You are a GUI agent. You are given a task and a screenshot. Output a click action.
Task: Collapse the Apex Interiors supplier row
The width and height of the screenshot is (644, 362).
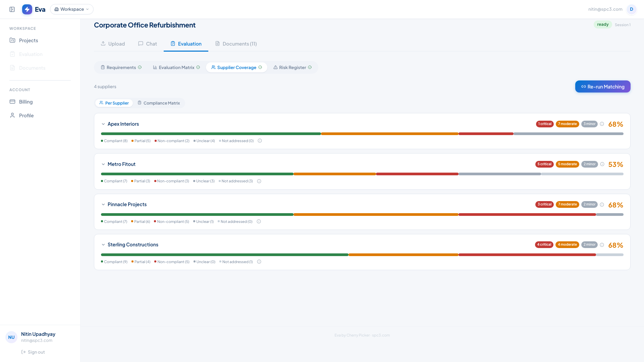103,124
